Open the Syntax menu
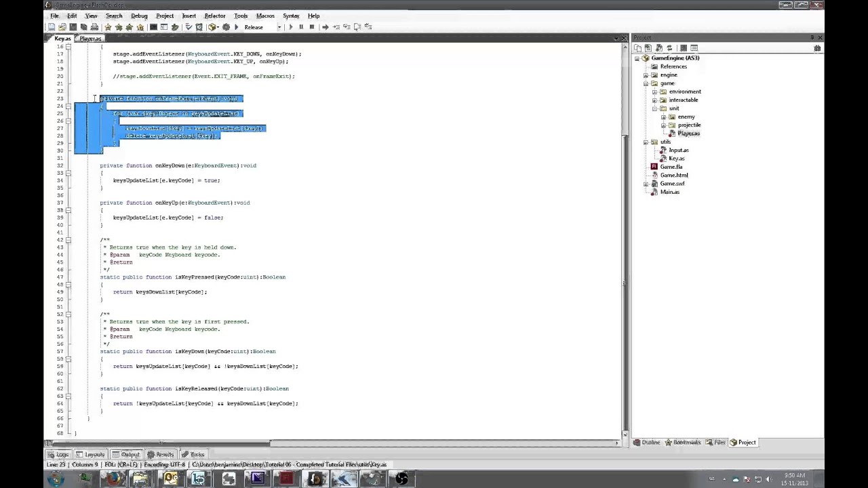868x488 pixels. pyautogui.click(x=291, y=16)
